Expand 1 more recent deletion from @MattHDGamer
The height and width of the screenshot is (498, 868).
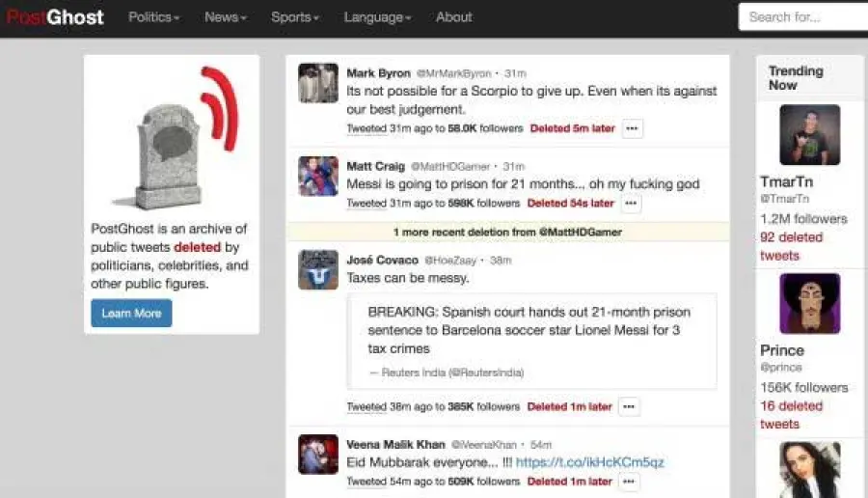point(507,232)
